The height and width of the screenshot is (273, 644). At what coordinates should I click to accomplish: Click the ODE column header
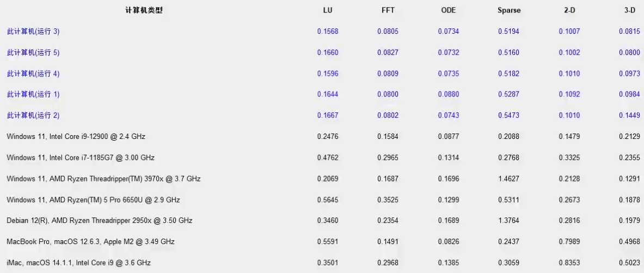pos(449,10)
